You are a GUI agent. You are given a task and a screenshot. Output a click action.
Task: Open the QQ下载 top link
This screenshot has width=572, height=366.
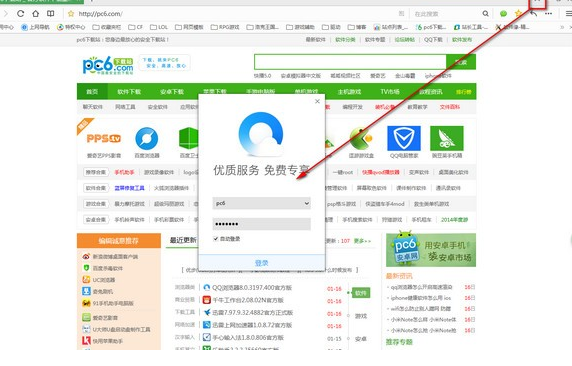(x=433, y=39)
